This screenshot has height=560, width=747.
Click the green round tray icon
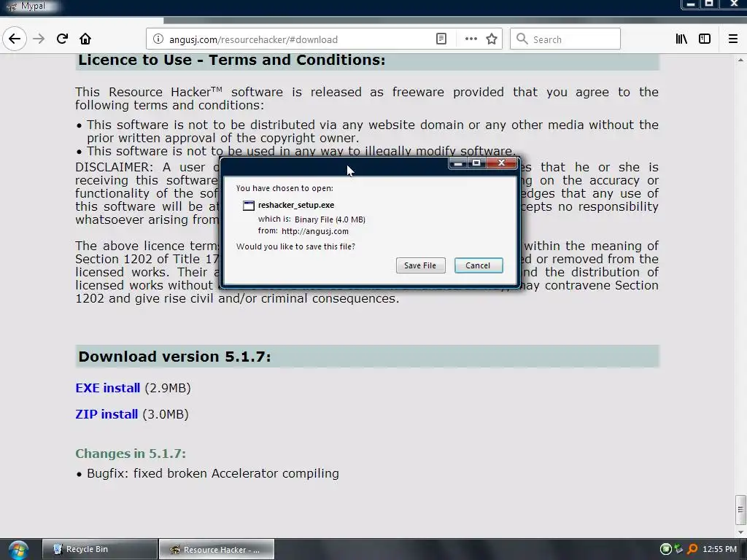pyautogui.click(x=665, y=549)
